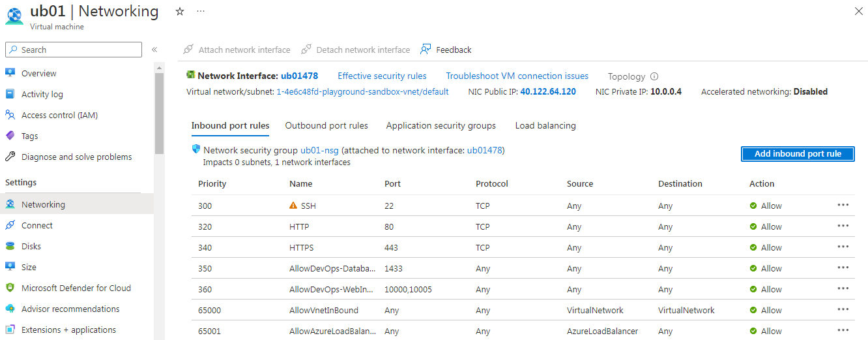This screenshot has height=340, width=868.
Task: Click the Protocol column header
Action: (x=492, y=184)
